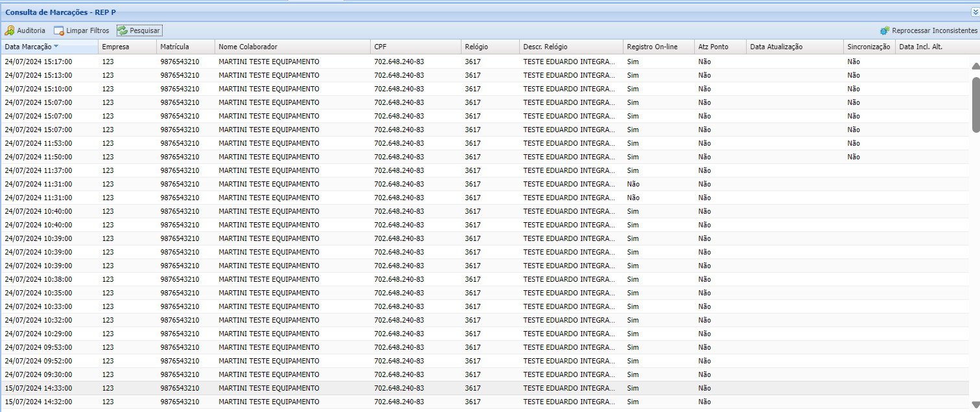Run the search with Pesquisar
Viewport: 980px width, 412px height.
click(139, 30)
